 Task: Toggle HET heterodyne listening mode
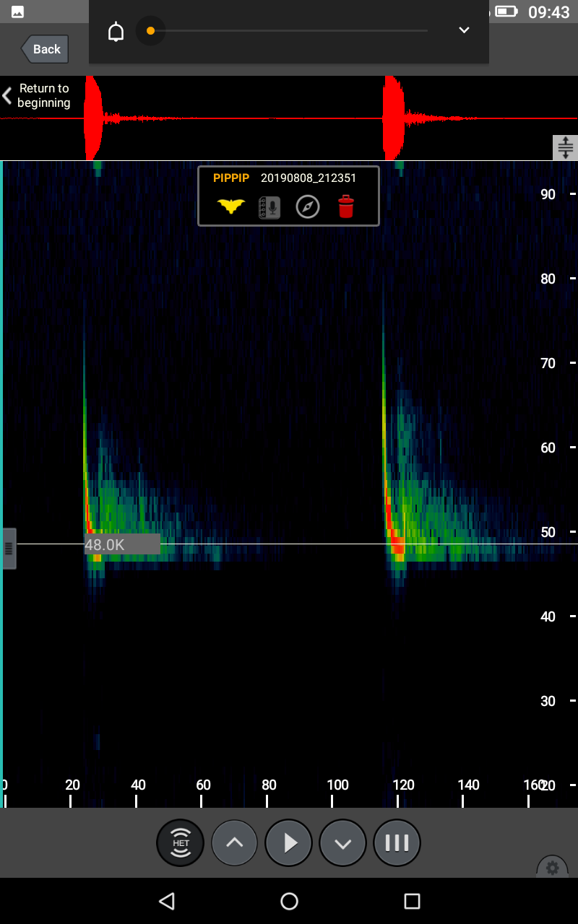(x=181, y=842)
